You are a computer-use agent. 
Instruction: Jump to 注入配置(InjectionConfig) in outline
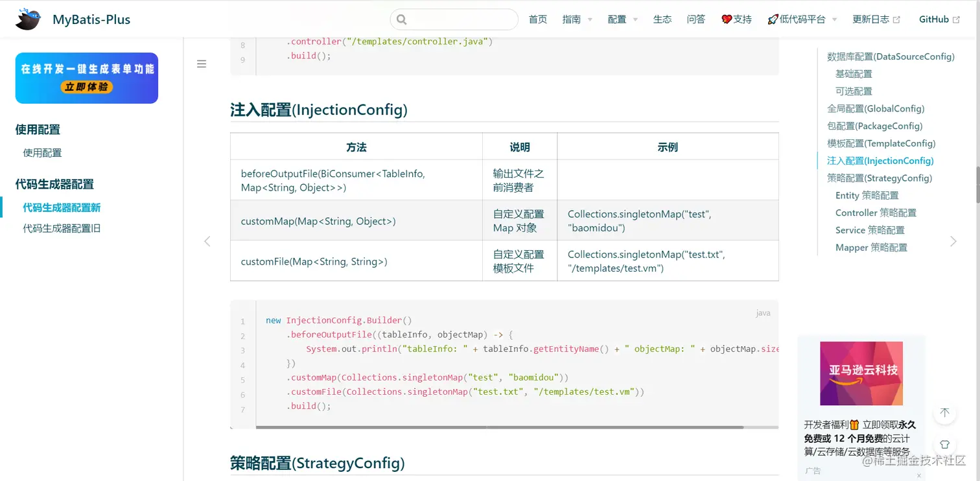(x=880, y=161)
